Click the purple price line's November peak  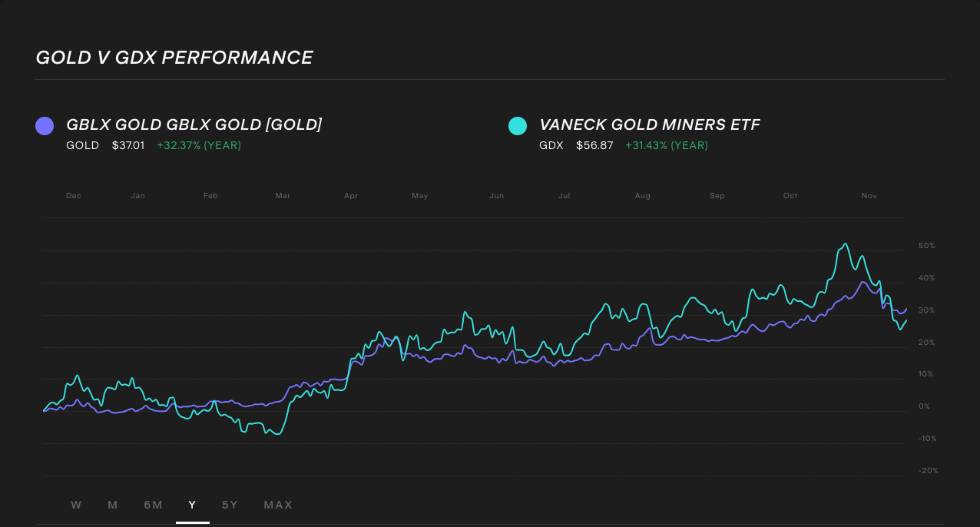862,283
